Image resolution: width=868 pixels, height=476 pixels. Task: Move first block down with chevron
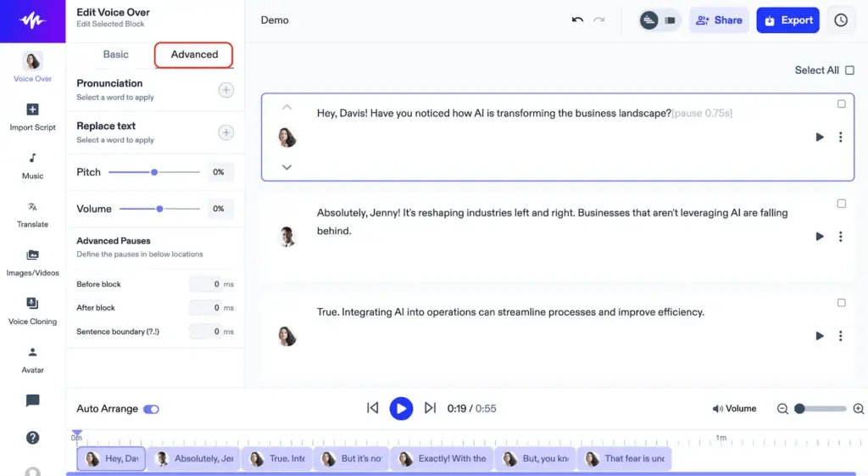(287, 167)
